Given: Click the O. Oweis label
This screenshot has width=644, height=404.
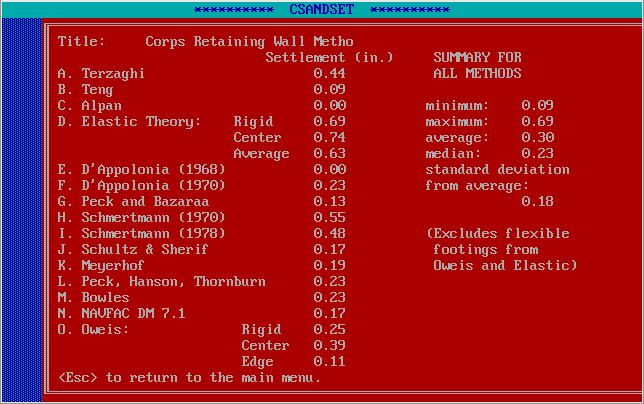Looking at the screenshot, I should [x=93, y=330].
